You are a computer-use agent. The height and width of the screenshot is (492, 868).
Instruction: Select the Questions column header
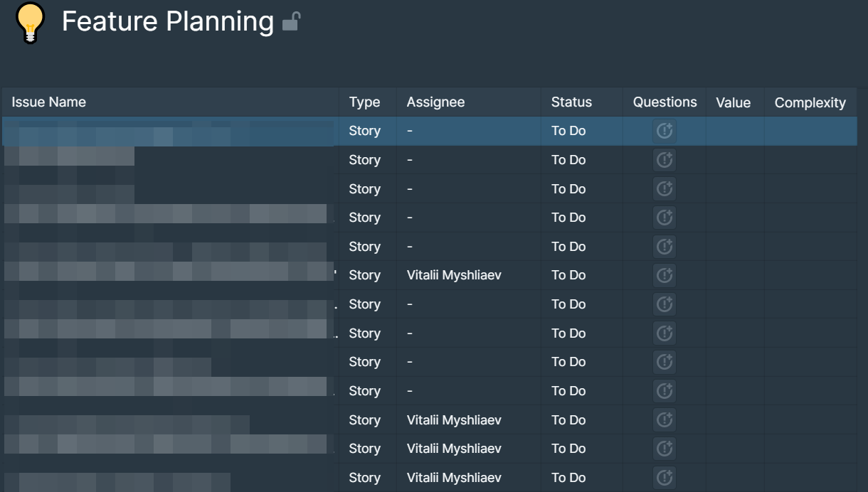pyautogui.click(x=665, y=102)
